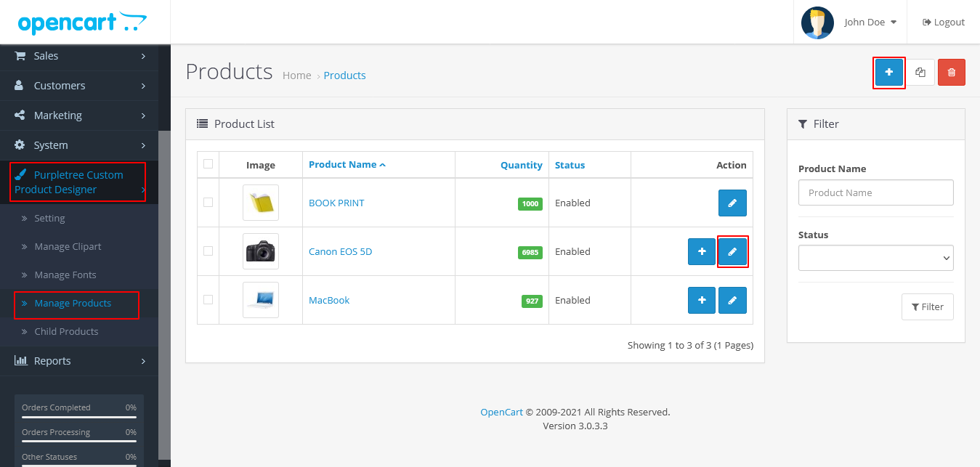Edit the MacBook product with pencil
This screenshot has width=980, height=467.
(x=732, y=300)
